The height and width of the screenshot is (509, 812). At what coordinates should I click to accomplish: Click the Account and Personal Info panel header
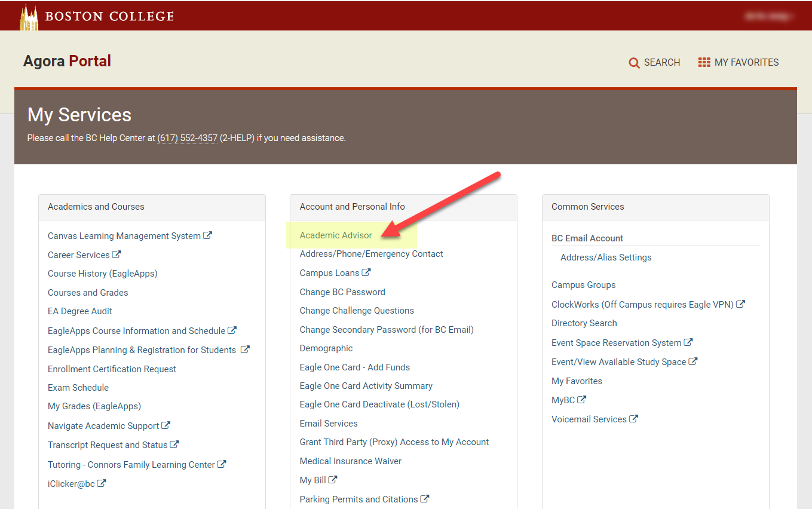(x=403, y=207)
